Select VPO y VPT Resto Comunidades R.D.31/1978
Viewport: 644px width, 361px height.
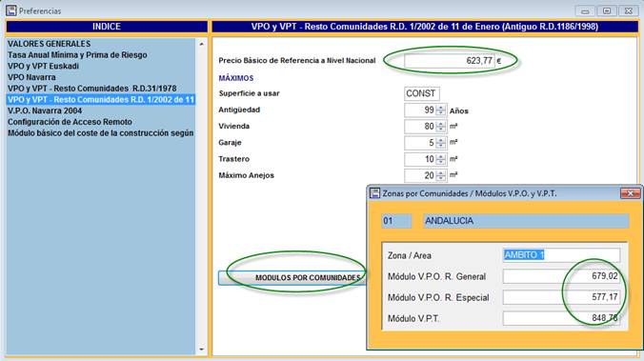point(92,89)
